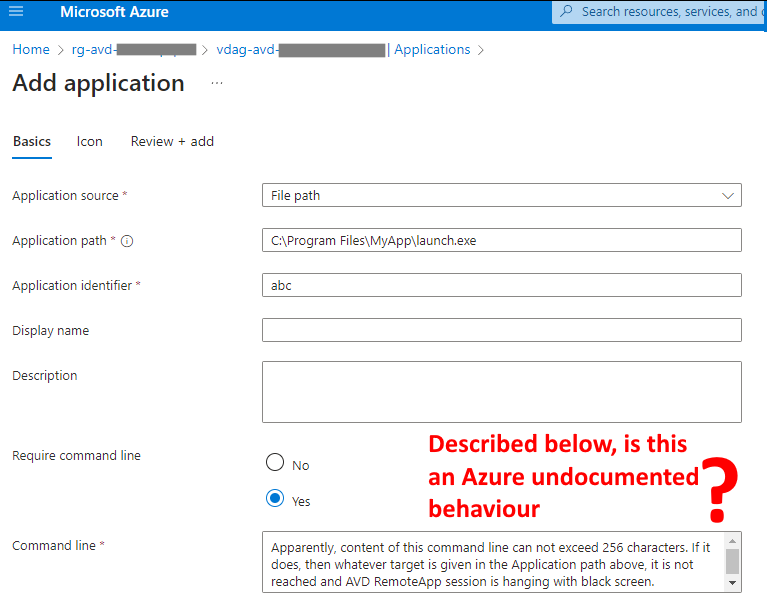This screenshot has height=603, width=767.
Task: Click the Display name label
Action: click(50, 331)
